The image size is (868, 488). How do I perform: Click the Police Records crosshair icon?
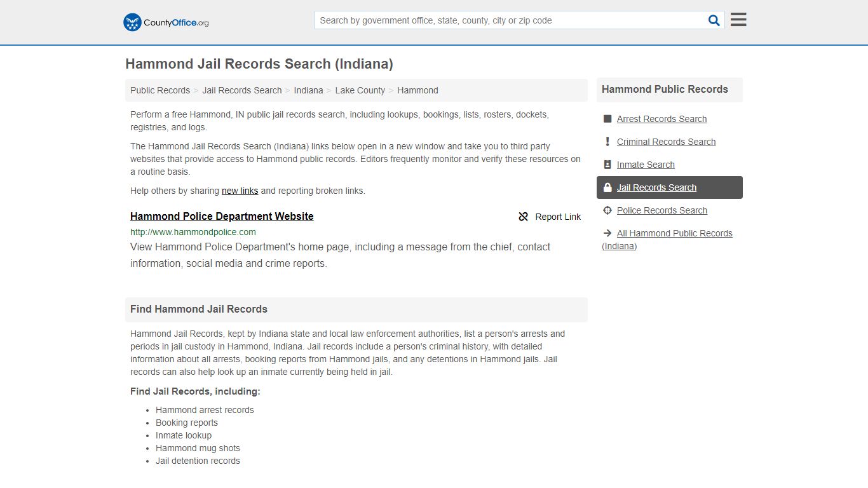click(x=607, y=210)
